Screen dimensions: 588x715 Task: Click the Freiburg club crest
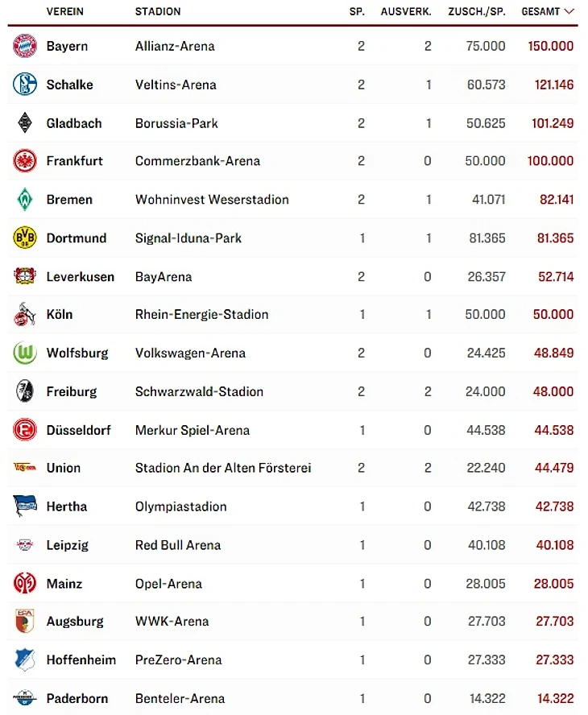[x=25, y=391]
